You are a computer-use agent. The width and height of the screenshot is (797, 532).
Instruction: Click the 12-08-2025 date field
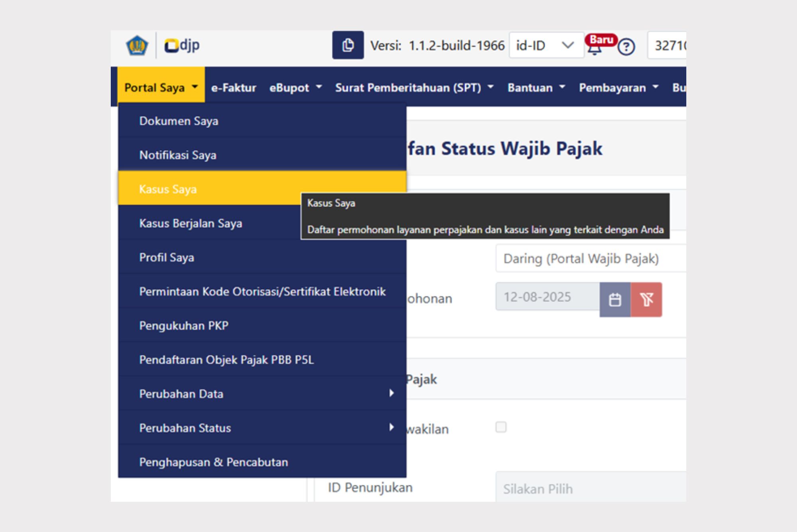(547, 297)
